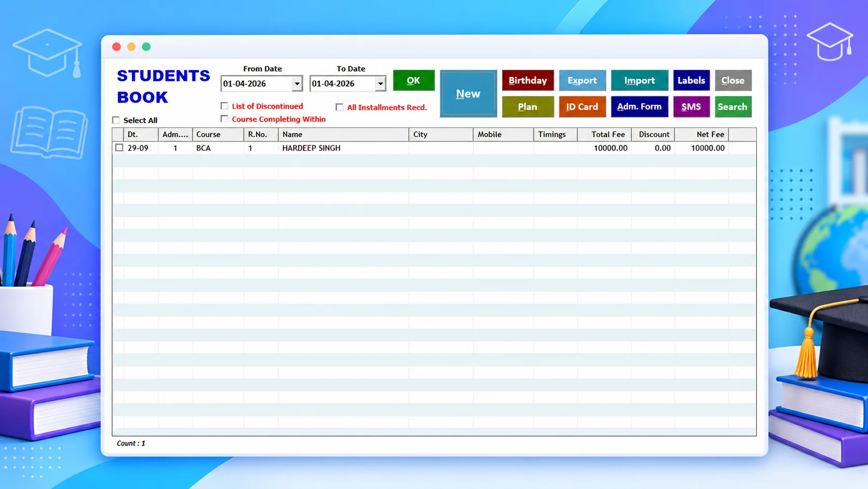868x489 pixels.
Task: Click the 0.00 discount cell
Action: [653, 148]
